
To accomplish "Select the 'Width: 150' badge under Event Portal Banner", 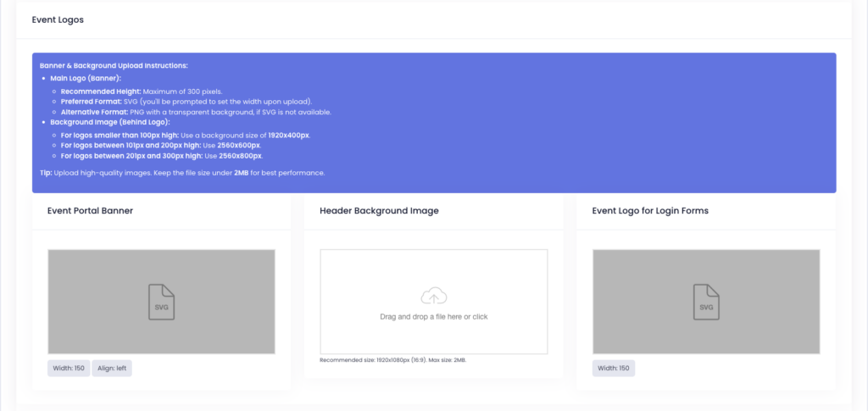I will coord(68,369).
